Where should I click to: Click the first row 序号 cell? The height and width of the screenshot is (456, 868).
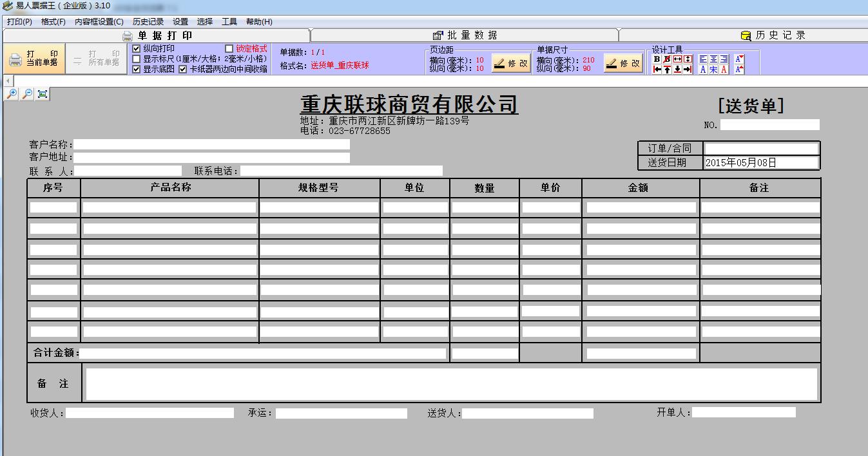tap(53, 207)
